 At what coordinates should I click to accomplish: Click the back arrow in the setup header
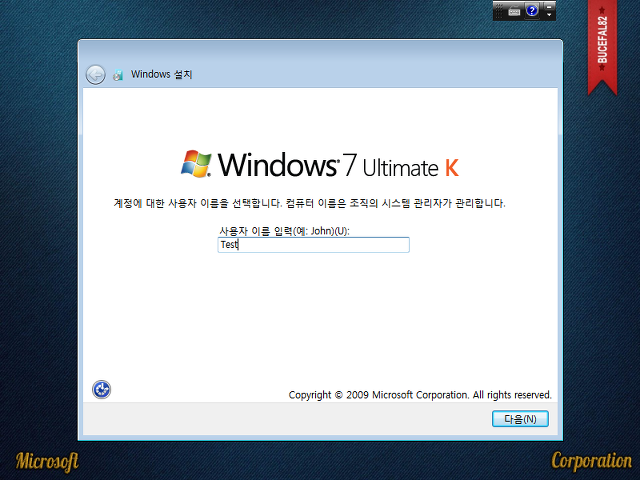click(96, 75)
